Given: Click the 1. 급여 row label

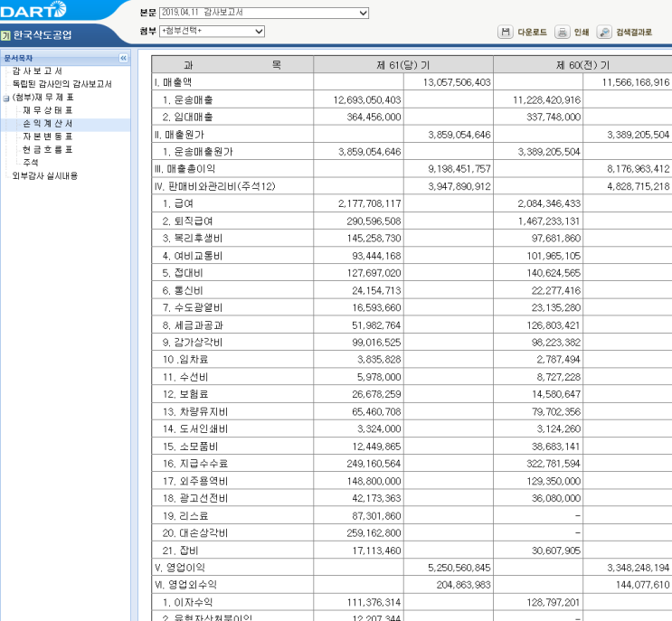Looking at the screenshot, I should 178,203.
